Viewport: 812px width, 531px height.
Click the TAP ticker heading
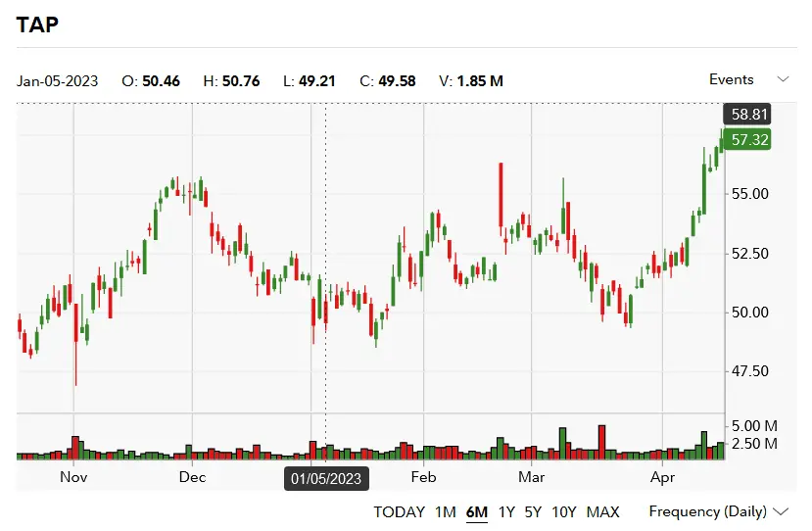click(37, 24)
